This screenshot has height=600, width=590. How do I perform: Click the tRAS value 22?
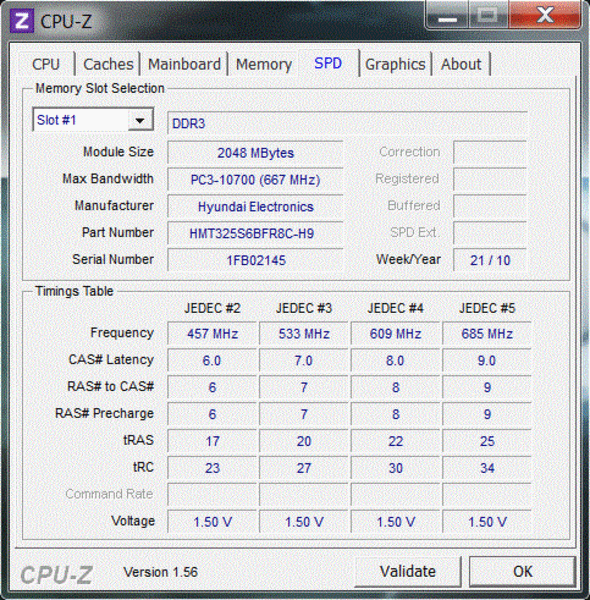coord(395,441)
